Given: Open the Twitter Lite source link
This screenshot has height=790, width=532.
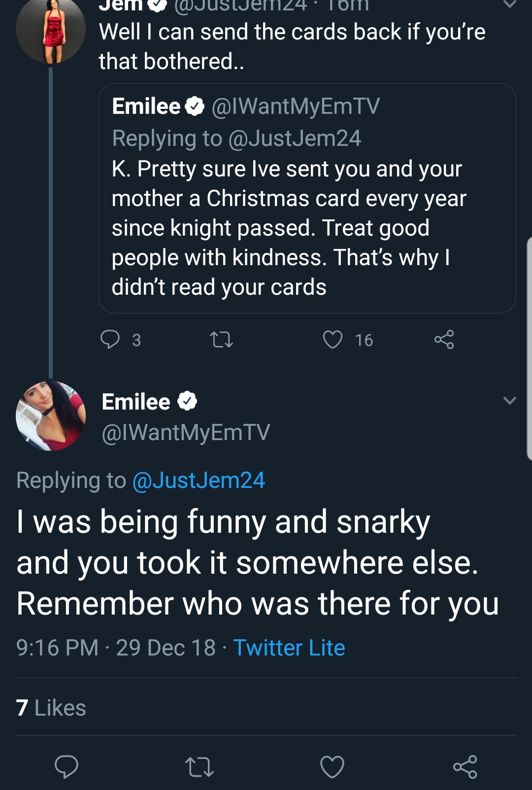Looking at the screenshot, I should point(289,648).
